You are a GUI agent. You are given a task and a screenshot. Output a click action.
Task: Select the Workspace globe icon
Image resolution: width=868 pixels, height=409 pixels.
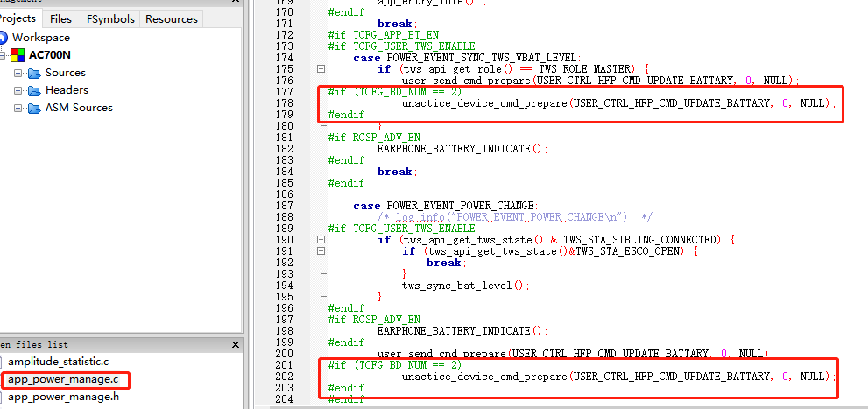[4, 38]
